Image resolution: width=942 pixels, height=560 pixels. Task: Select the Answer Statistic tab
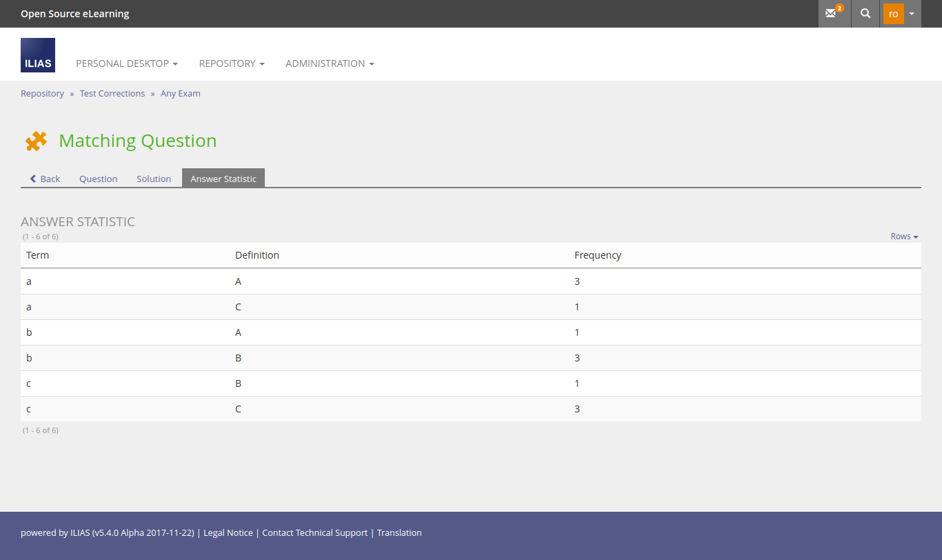(x=223, y=179)
